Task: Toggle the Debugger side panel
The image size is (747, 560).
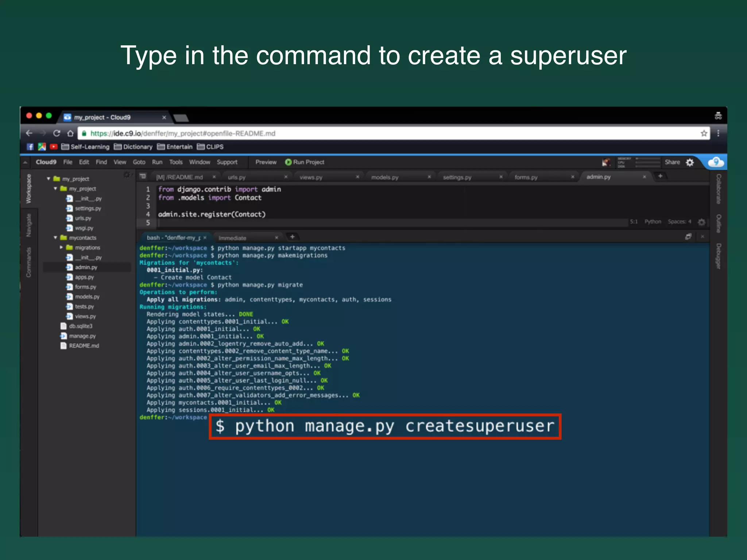Action: [x=718, y=256]
